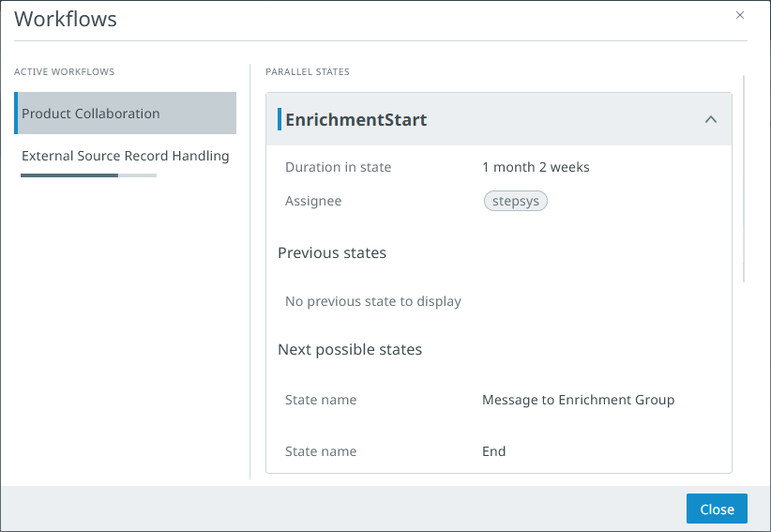
Task: Click the Duration in state label
Action: point(338,167)
